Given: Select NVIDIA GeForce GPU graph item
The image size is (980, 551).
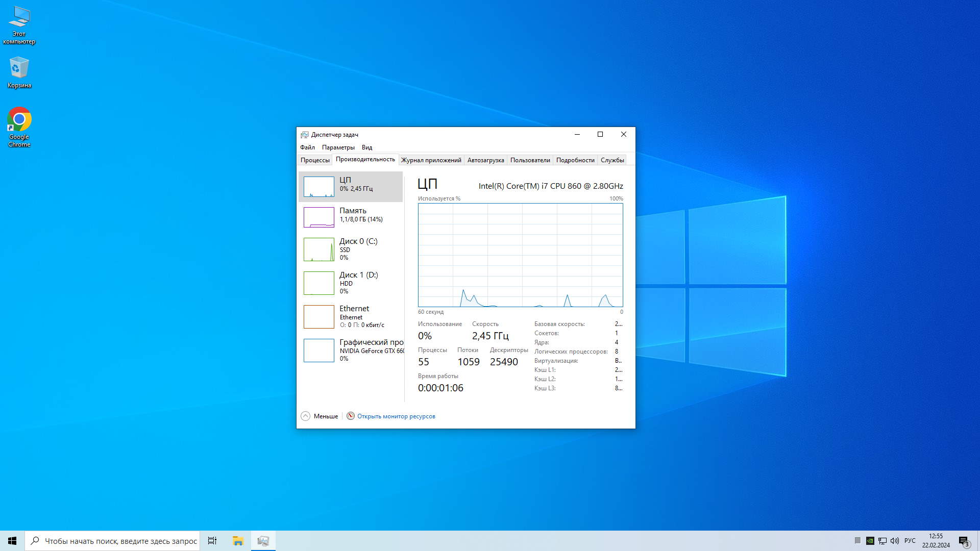Looking at the screenshot, I should click(319, 350).
